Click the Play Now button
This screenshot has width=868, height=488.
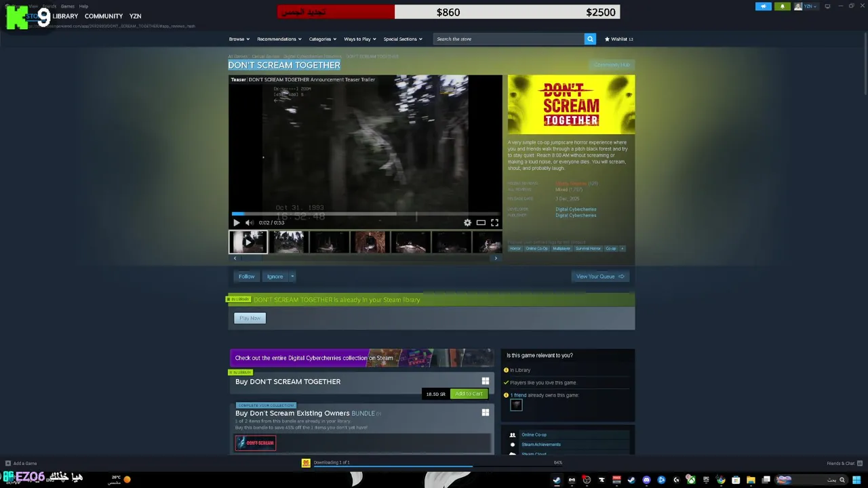click(250, 318)
